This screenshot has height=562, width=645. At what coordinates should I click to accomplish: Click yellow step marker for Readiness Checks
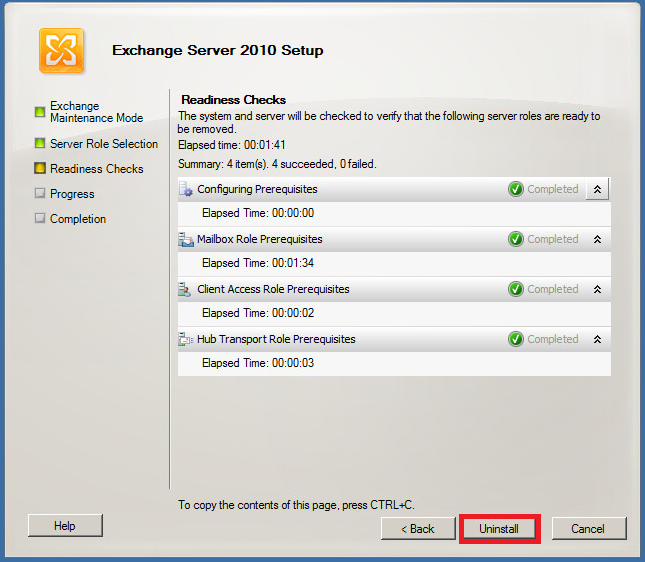[x=40, y=168]
